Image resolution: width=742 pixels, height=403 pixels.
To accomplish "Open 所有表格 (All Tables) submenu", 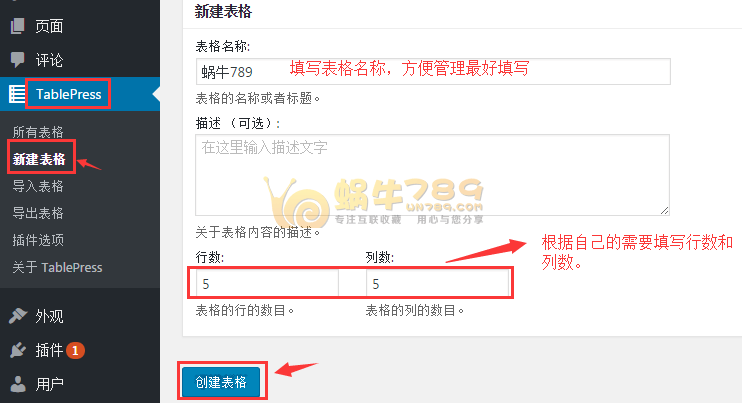I will [38, 132].
